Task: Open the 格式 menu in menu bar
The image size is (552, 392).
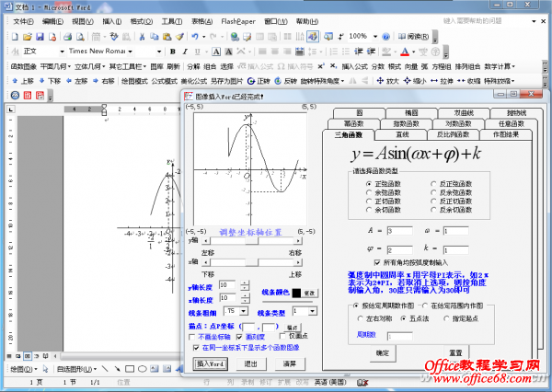Action: coord(141,19)
